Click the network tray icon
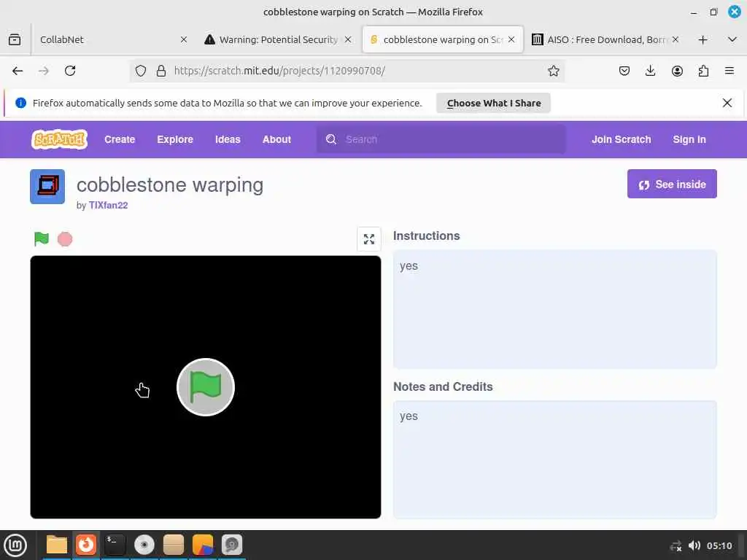Viewport: 747px width, 560px height. [x=676, y=545]
